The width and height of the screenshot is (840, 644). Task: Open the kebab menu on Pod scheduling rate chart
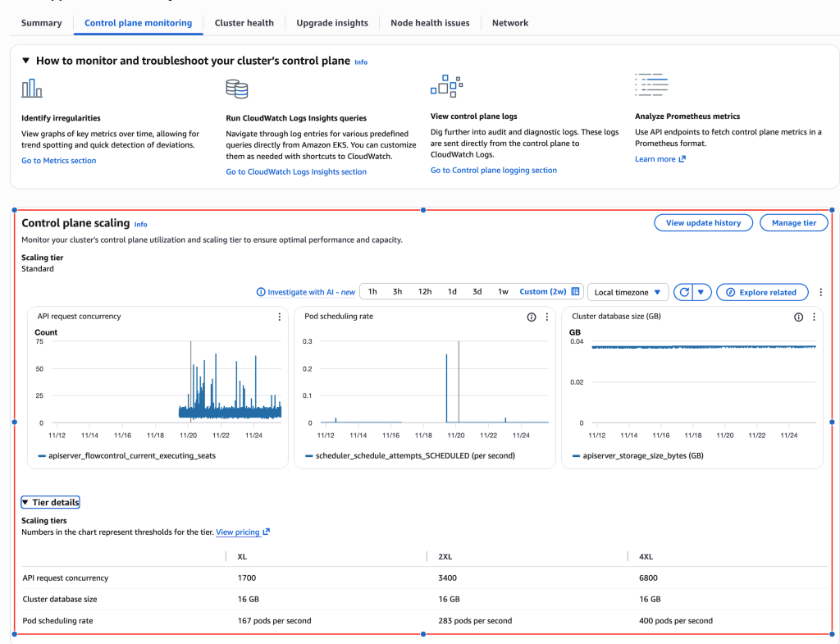tap(547, 317)
